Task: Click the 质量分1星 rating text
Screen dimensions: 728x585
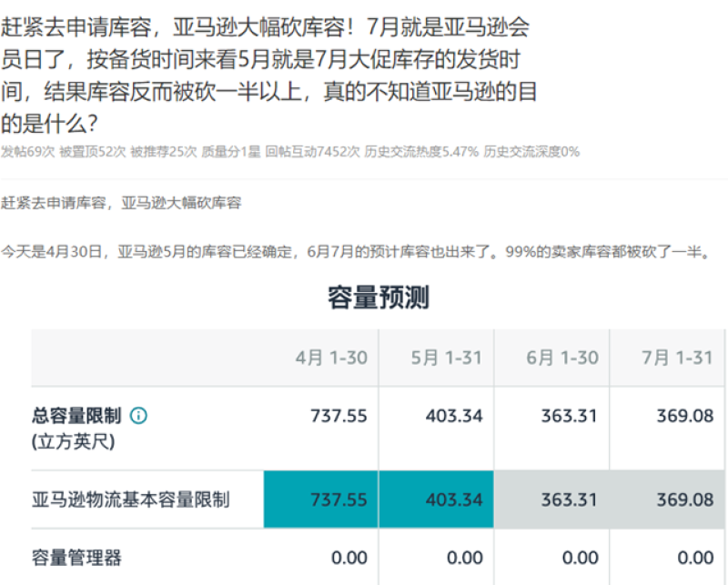Action: pyautogui.click(x=229, y=152)
